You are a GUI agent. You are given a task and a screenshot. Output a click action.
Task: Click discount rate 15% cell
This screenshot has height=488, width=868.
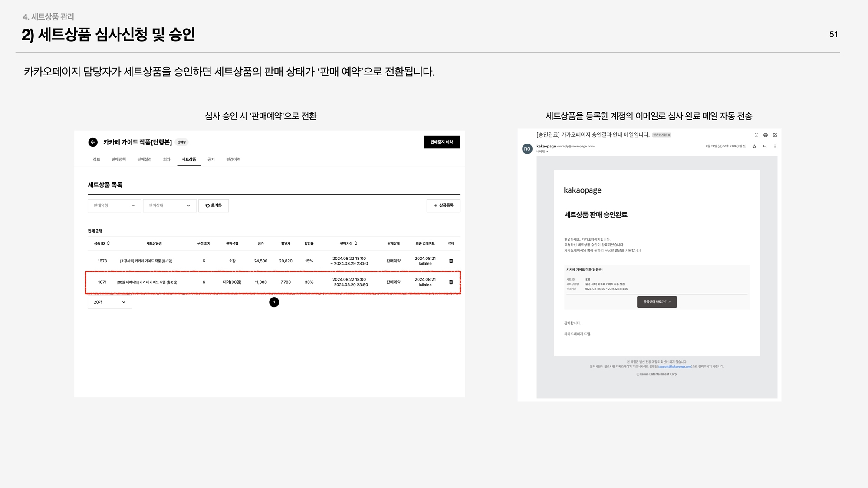(309, 261)
